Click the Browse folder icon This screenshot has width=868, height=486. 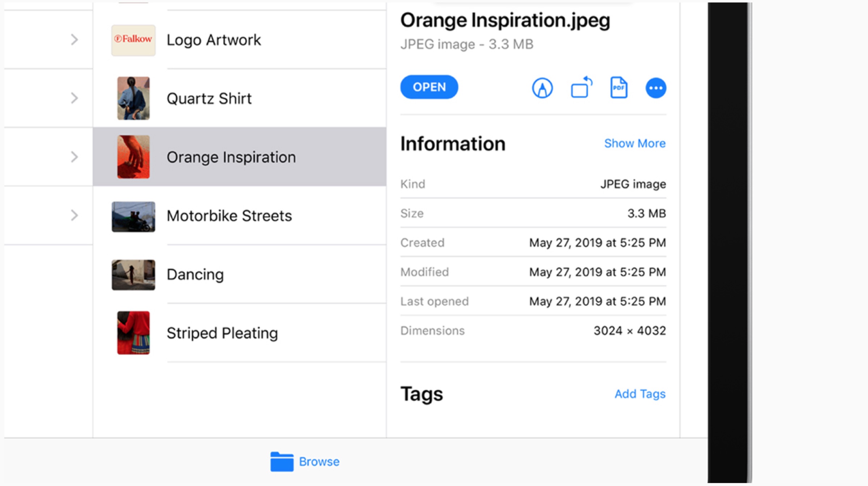282,461
